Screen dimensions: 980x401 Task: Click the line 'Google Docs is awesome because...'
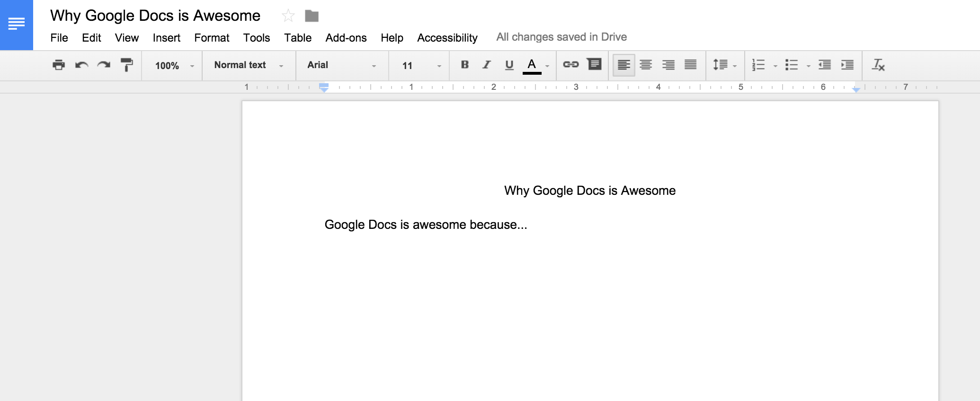click(x=426, y=225)
